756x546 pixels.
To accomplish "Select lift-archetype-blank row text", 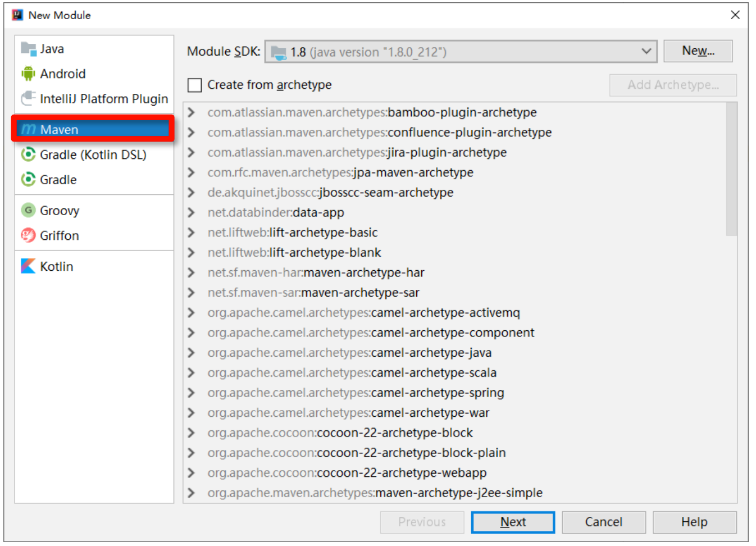I will click(294, 252).
